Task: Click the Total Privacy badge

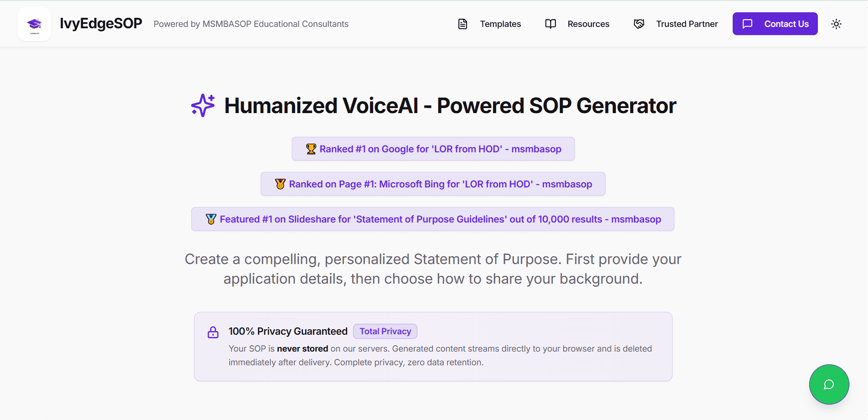Action: coord(385,331)
